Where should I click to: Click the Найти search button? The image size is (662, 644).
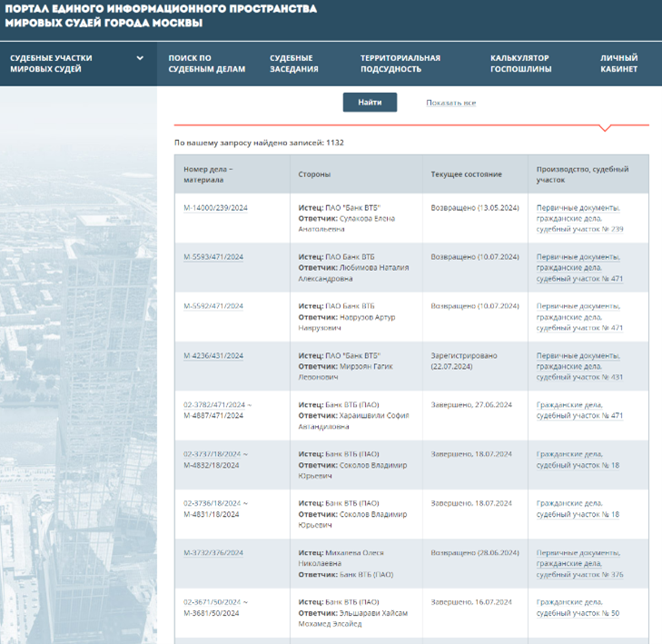tap(370, 103)
